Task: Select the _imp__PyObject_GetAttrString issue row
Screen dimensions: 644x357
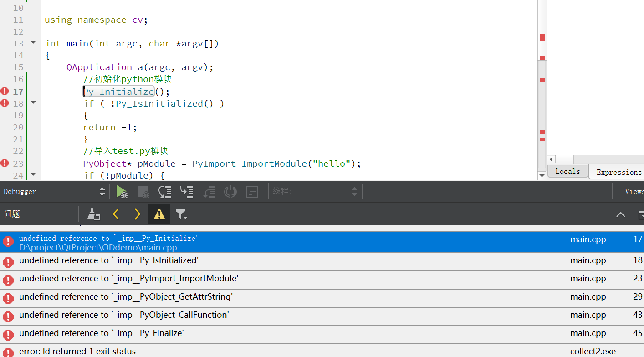Action: pyautogui.click(x=322, y=298)
